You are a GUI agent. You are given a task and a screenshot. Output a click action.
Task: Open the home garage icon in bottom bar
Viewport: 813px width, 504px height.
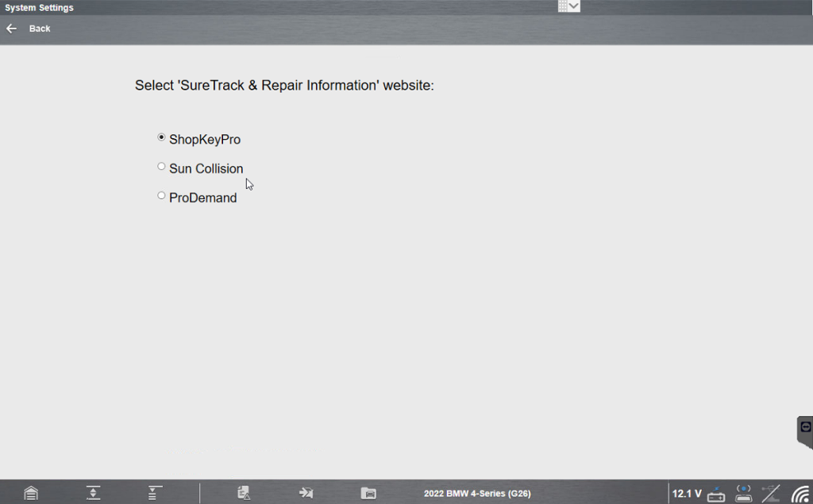(31, 493)
